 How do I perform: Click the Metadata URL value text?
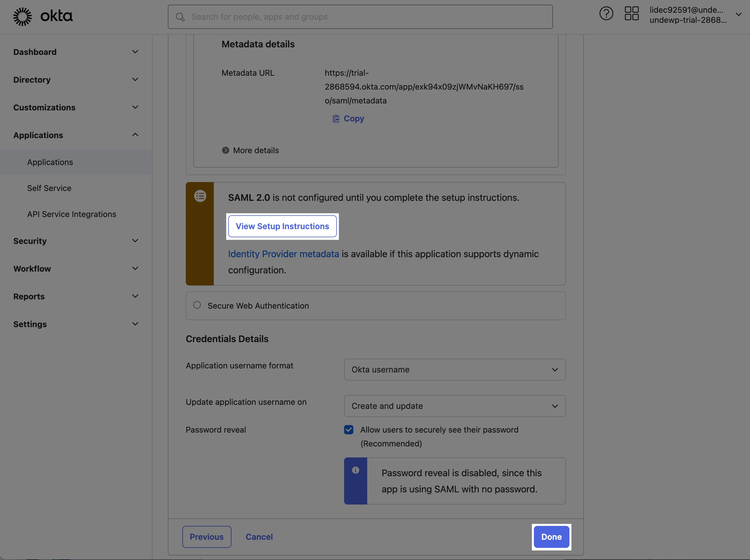click(424, 87)
